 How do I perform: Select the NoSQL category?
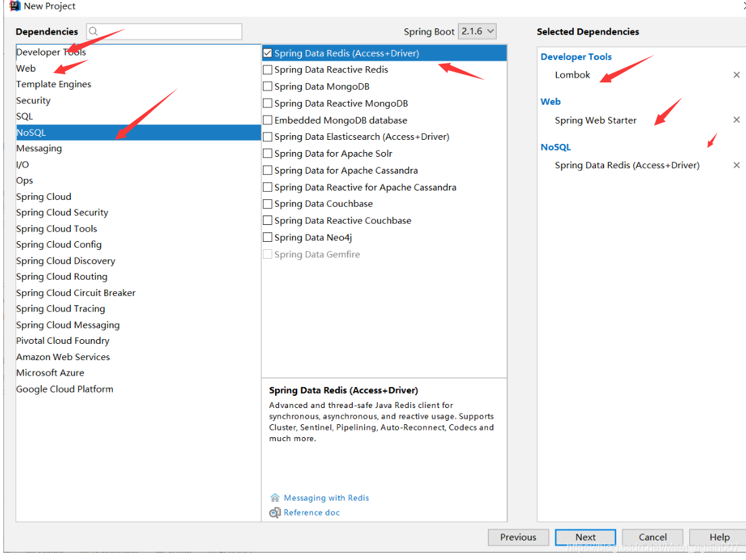pos(138,132)
